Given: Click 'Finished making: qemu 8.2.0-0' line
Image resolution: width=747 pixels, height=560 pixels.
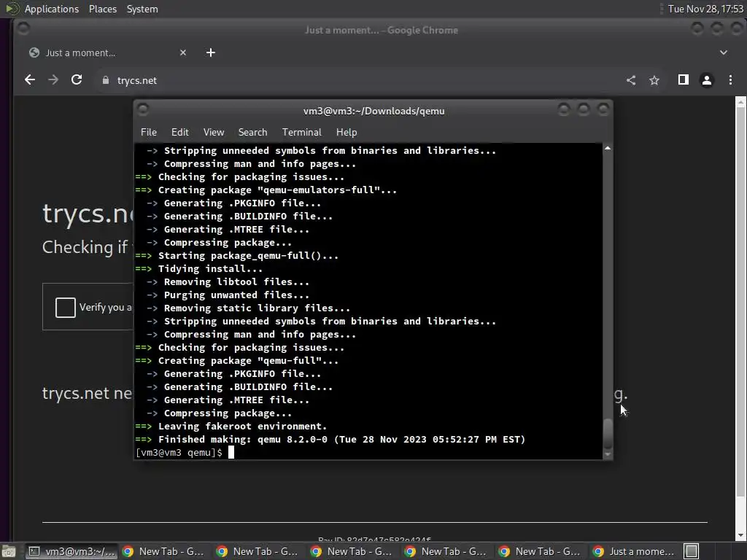Looking at the screenshot, I should pos(330,440).
